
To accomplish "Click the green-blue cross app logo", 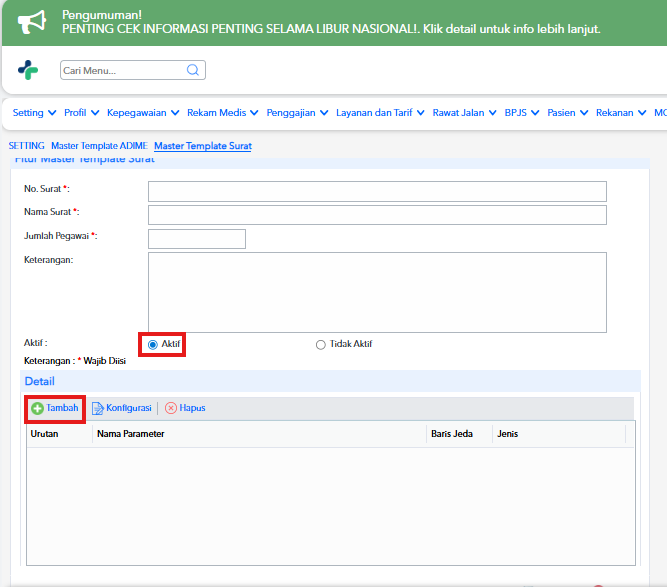I will [x=28, y=70].
